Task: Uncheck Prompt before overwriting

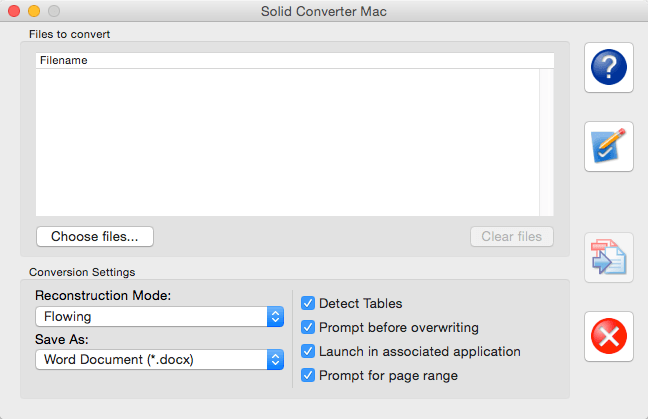Action: click(x=308, y=327)
